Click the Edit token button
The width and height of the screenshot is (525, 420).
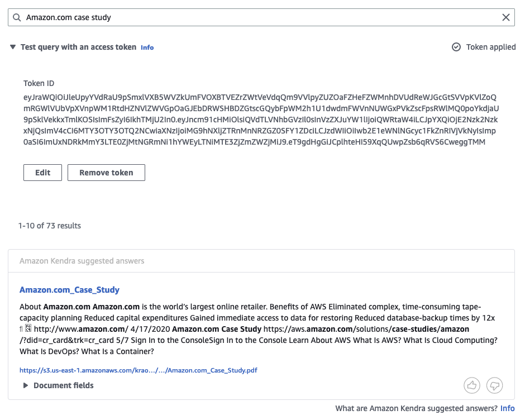(x=42, y=173)
